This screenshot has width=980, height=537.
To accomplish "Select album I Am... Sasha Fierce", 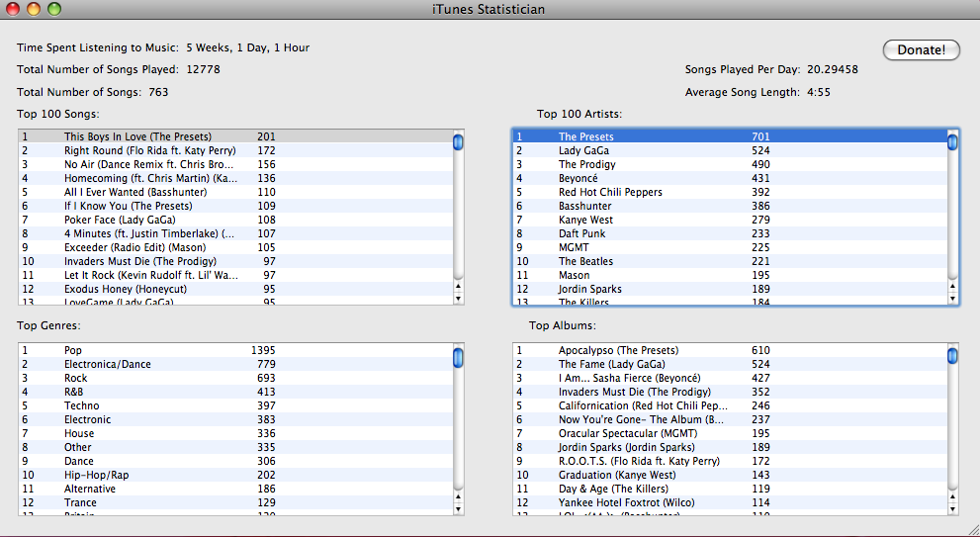I will 730,378.
